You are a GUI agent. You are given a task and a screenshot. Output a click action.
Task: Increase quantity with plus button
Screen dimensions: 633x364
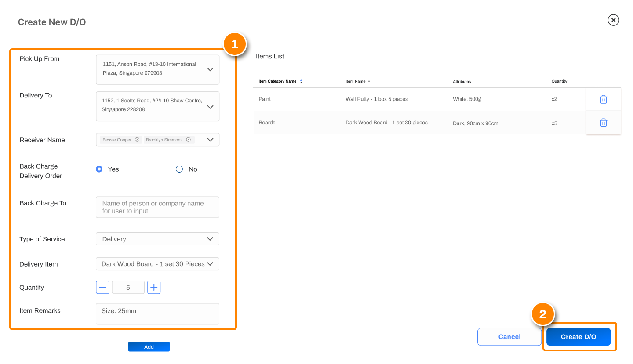(154, 288)
